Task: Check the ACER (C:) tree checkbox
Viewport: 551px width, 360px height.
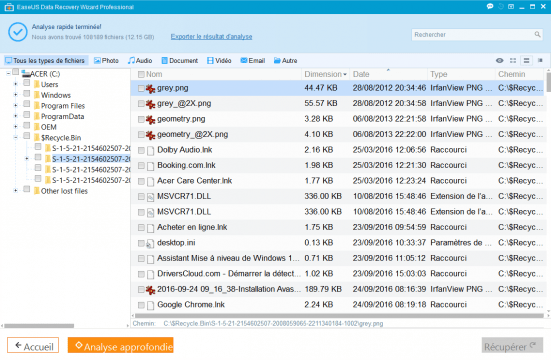Action: click(x=15, y=72)
